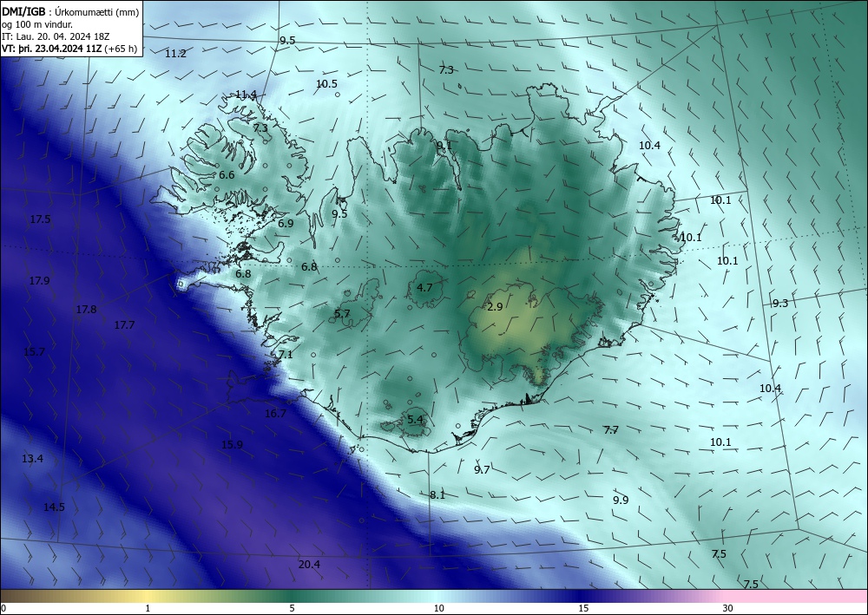Screen dimensions: 868x615
Task: Click the title 'DMI/IGB : Úrkomumætti (mm)'
Action: [69, 10]
